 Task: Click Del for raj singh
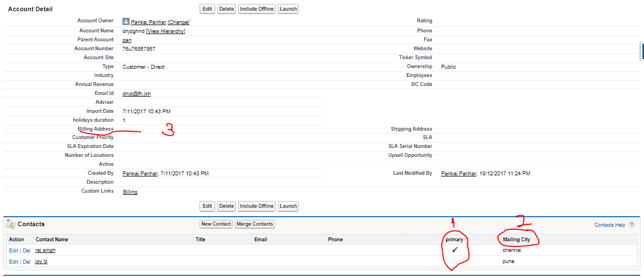26,250
